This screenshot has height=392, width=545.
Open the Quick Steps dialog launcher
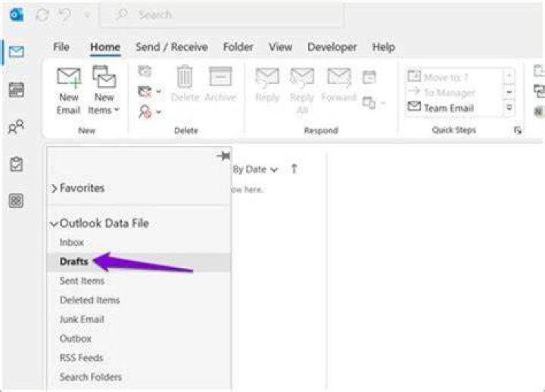pyautogui.click(x=518, y=130)
